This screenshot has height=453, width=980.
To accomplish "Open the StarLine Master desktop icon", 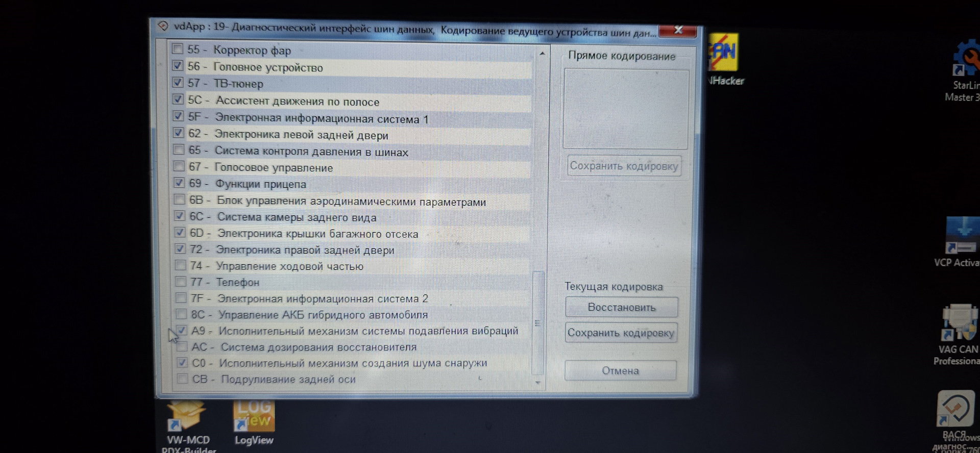I will 965,71.
